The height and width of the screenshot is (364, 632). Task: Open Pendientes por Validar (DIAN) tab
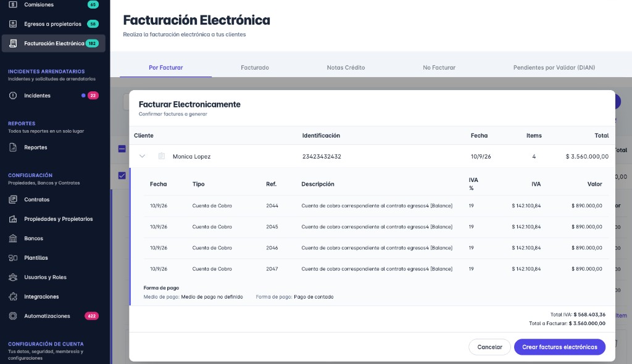pyautogui.click(x=554, y=67)
